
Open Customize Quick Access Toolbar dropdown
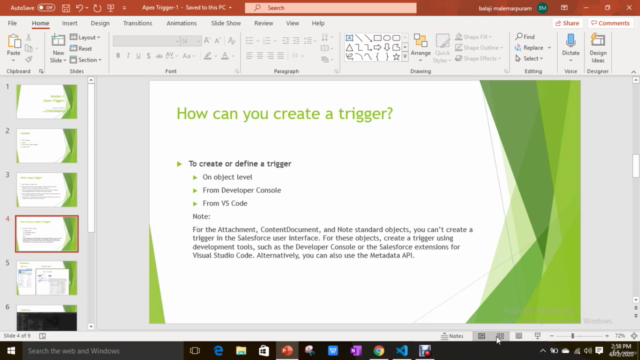[x=124, y=8]
